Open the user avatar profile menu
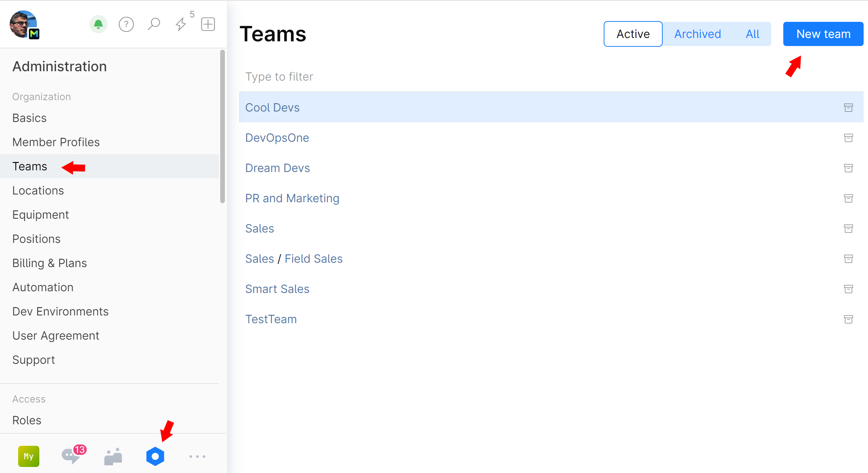 24,24
